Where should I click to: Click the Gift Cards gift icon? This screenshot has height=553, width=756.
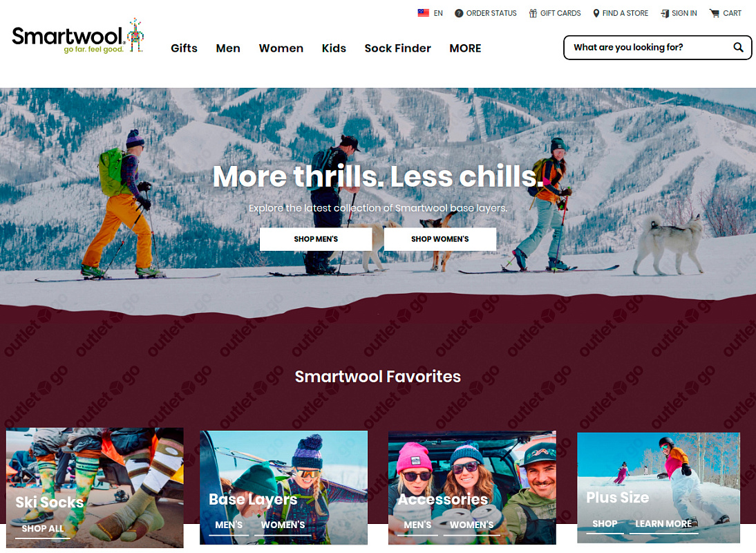[x=533, y=14]
